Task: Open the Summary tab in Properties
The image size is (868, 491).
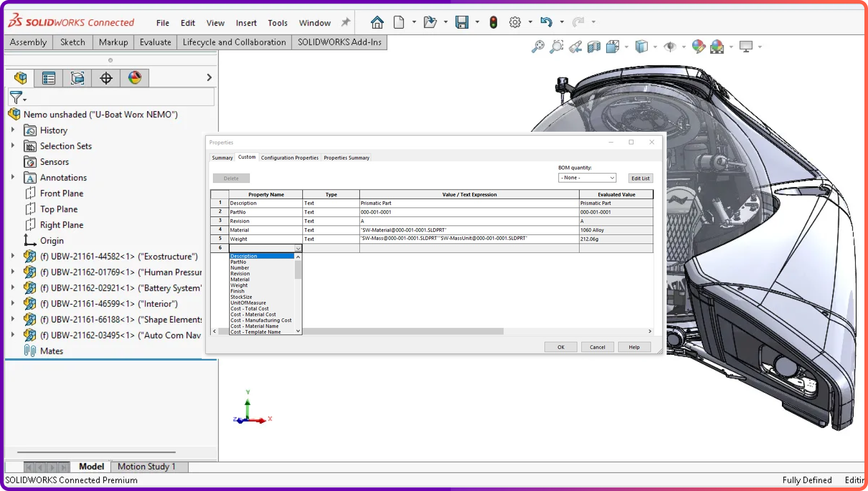Action: [222, 158]
